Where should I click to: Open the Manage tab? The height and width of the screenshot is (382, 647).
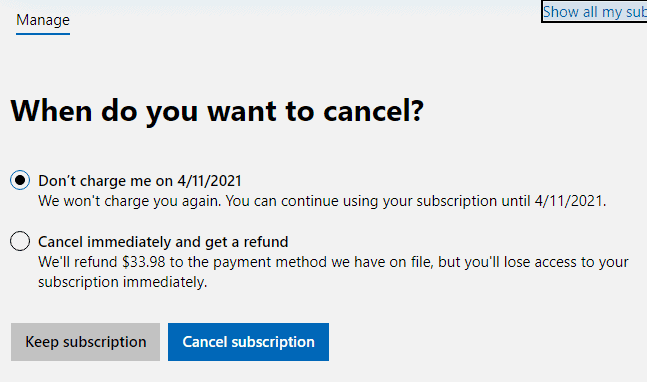pyautogui.click(x=43, y=20)
